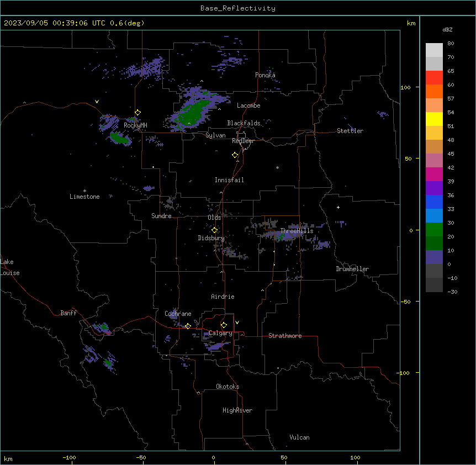The height and width of the screenshot is (465, 476).
Task: Click the green echo southwest of RockyMH
Action: pyautogui.click(x=119, y=138)
